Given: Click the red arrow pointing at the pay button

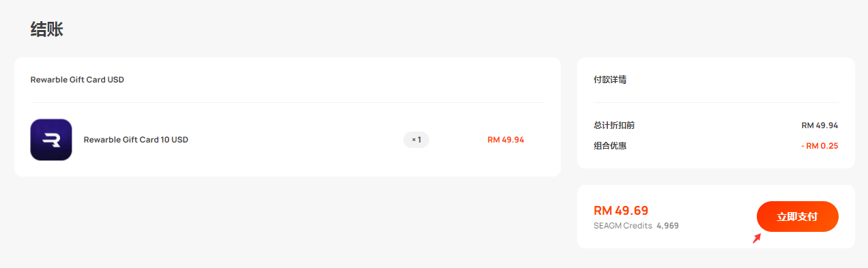Looking at the screenshot, I should [756, 239].
